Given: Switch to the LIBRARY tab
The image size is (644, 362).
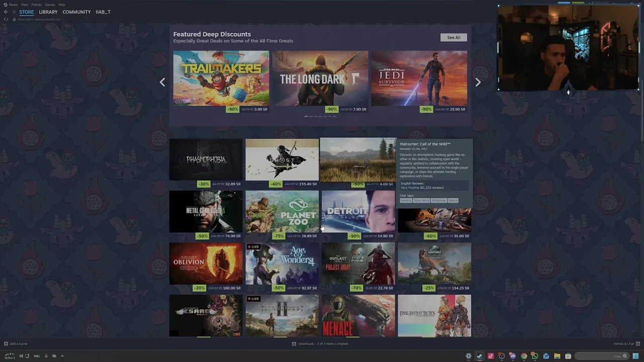Looking at the screenshot, I should click(48, 12).
